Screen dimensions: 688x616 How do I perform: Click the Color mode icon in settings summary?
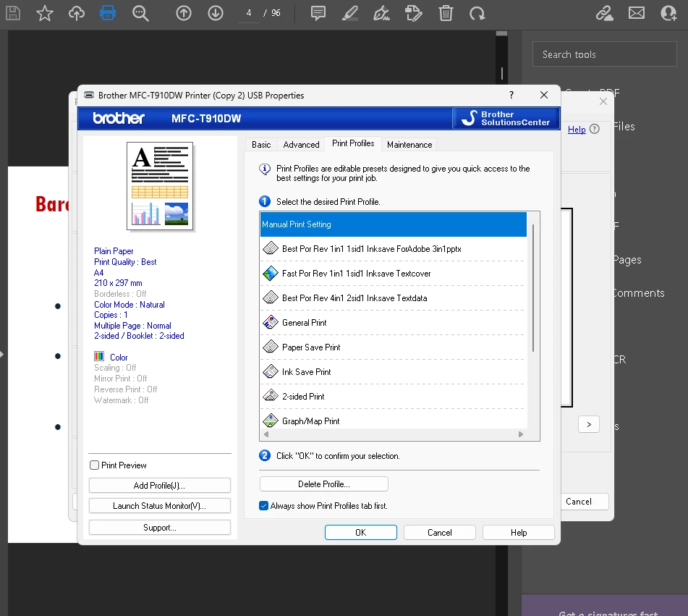click(x=99, y=356)
